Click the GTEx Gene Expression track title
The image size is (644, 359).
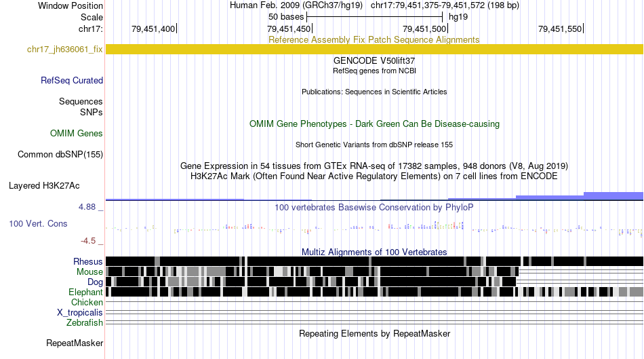tap(374, 166)
